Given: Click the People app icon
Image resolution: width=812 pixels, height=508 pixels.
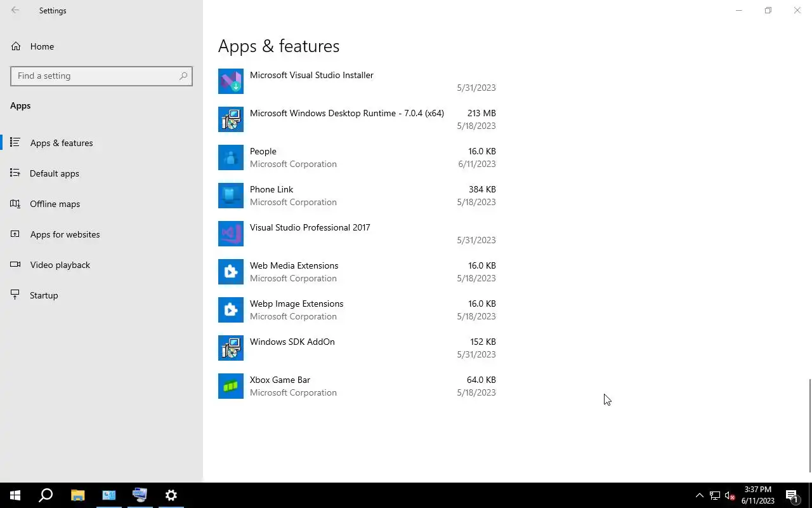Looking at the screenshot, I should point(231,157).
